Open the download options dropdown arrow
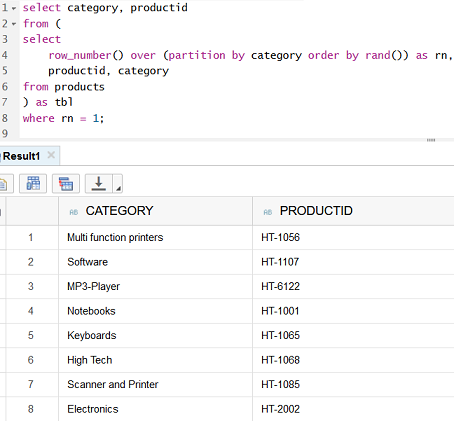 tap(118, 184)
